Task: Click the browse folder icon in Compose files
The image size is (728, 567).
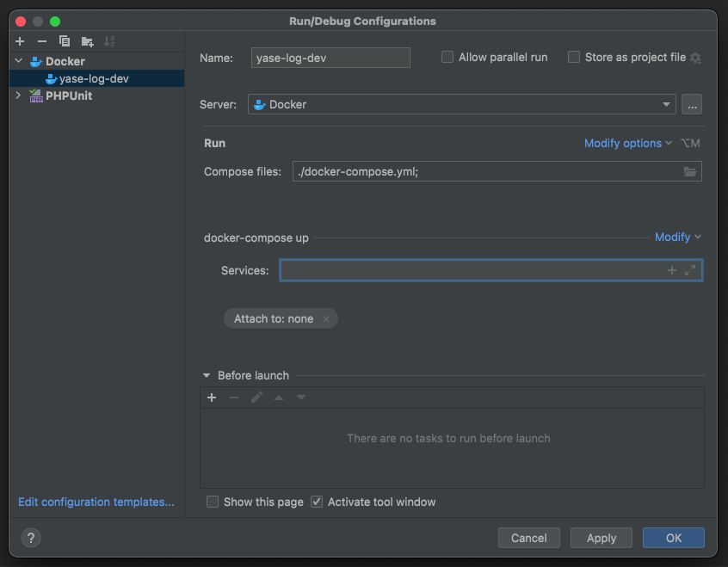Action: click(689, 172)
